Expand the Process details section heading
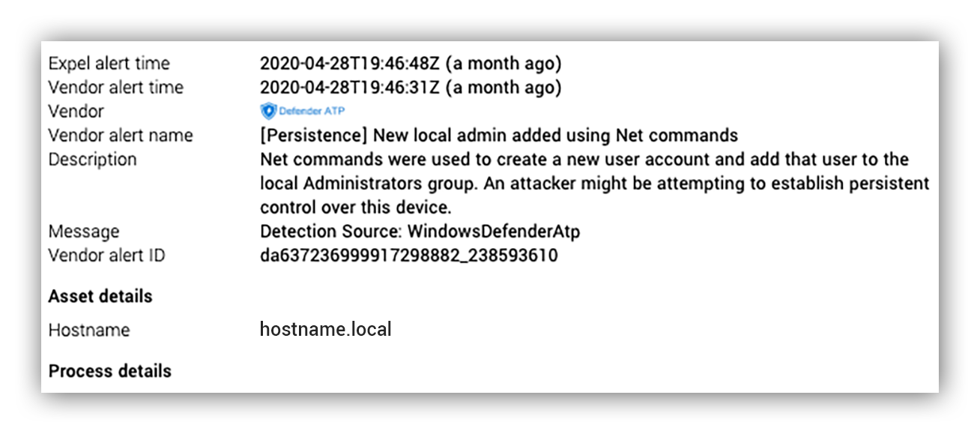The height and width of the screenshot is (434, 980). coord(109,371)
